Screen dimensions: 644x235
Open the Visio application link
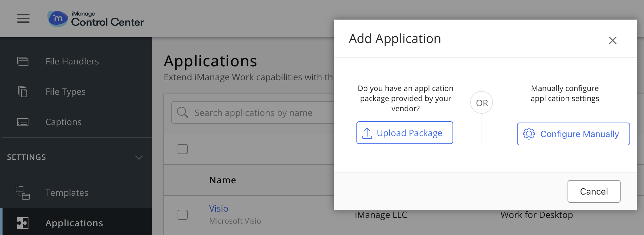[x=219, y=208]
